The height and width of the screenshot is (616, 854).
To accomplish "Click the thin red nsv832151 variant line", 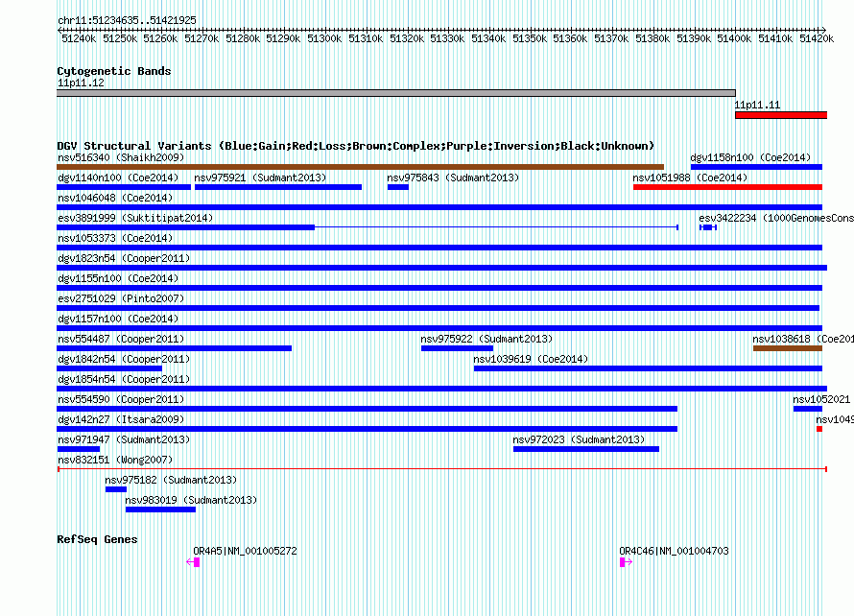I will click(442, 469).
